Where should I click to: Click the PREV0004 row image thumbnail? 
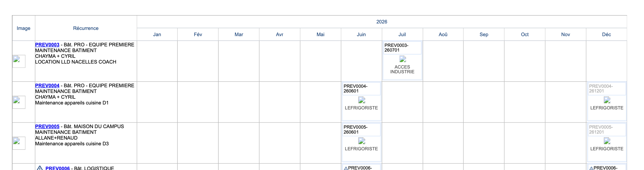click(19, 102)
